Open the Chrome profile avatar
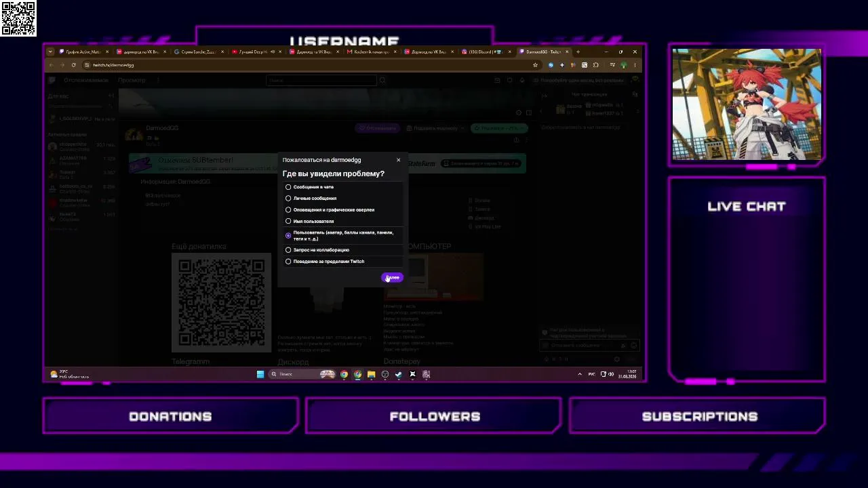The height and width of the screenshot is (488, 868). [623, 65]
